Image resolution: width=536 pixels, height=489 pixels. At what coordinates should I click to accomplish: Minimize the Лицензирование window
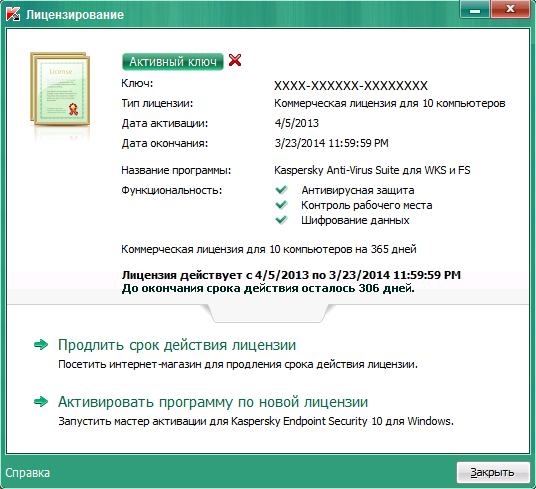[475, 10]
